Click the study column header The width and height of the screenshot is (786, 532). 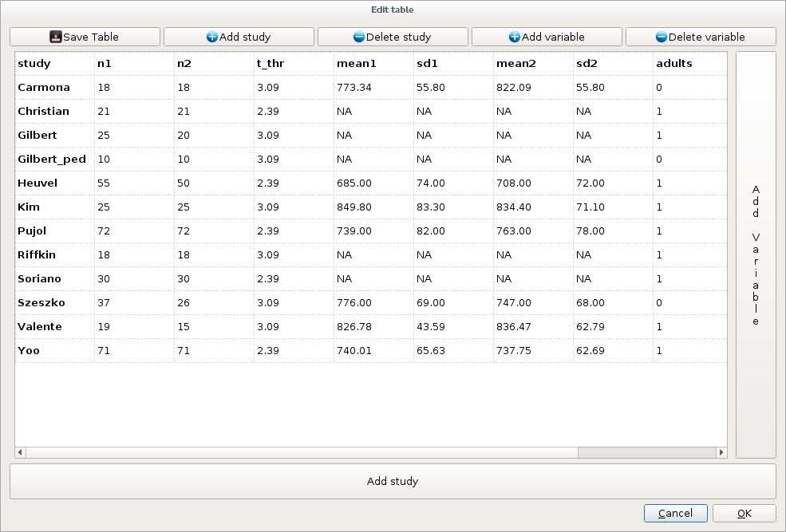(36, 64)
